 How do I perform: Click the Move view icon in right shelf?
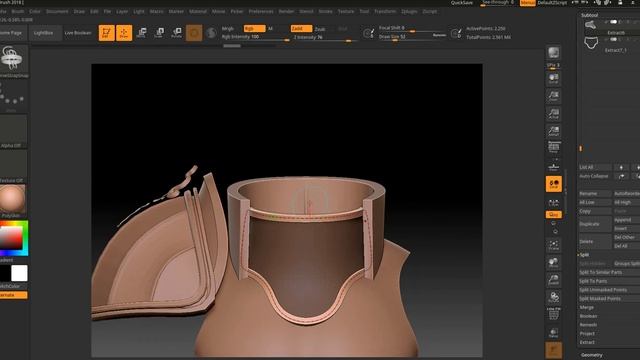[x=553, y=263]
